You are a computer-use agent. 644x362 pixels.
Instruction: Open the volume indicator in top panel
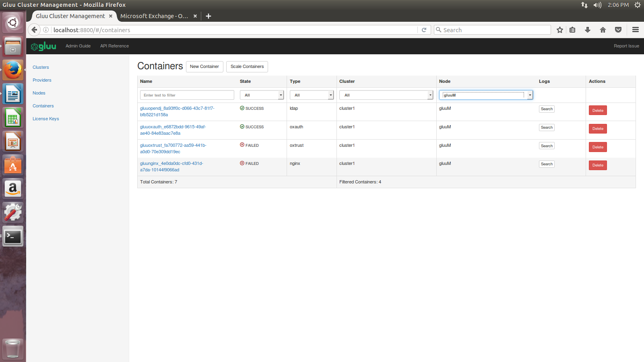[x=597, y=5]
